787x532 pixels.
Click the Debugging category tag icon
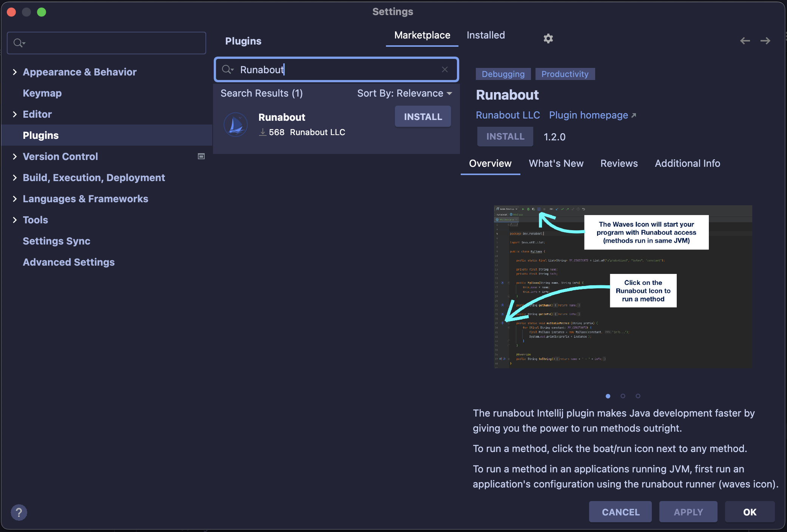[x=503, y=74]
